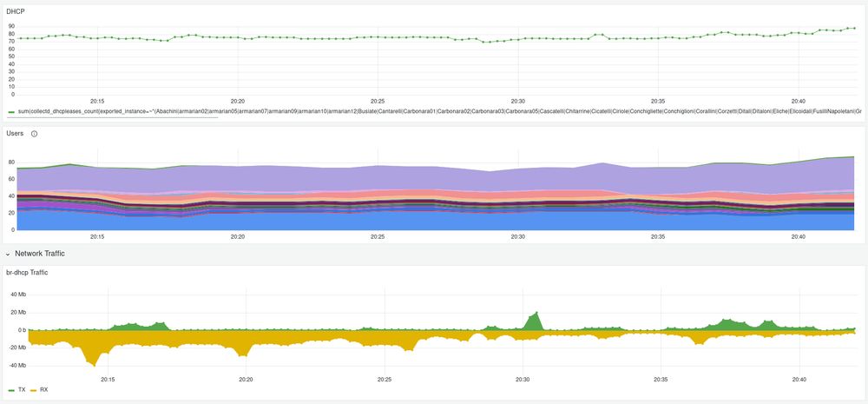The image size is (868, 404).
Task: Click the 20:40 label on br-dhcp Traffic axis
Action: coord(799,380)
